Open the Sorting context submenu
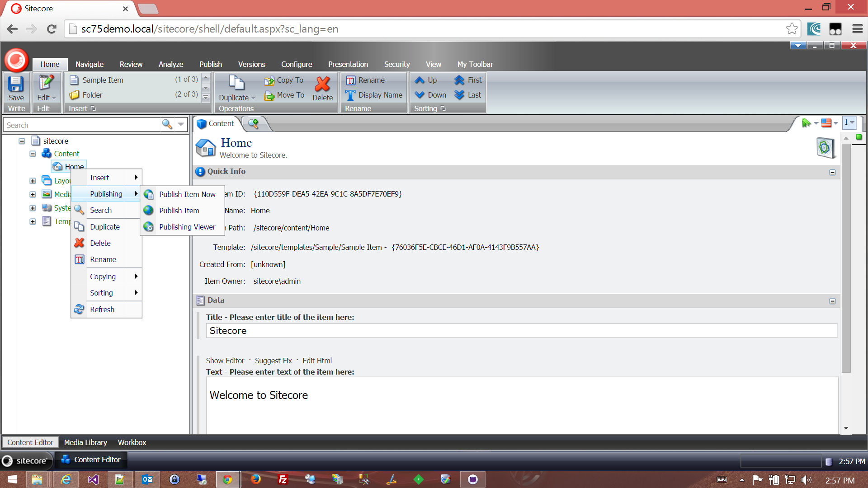The width and height of the screenshot is (868, 488). 107,293
